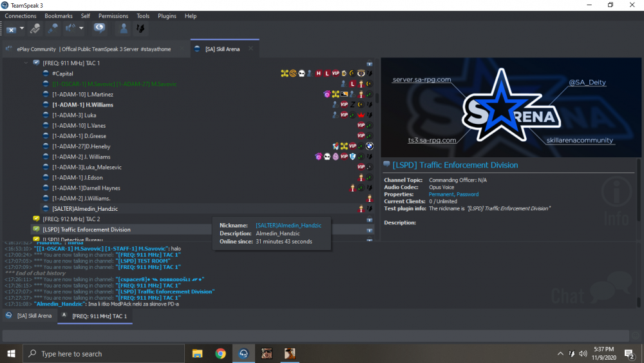Collapse the [FREQ: 911 MHz] TAC 1 channel
The height and width of the screenshot is (363, 644).
[26, 63]
